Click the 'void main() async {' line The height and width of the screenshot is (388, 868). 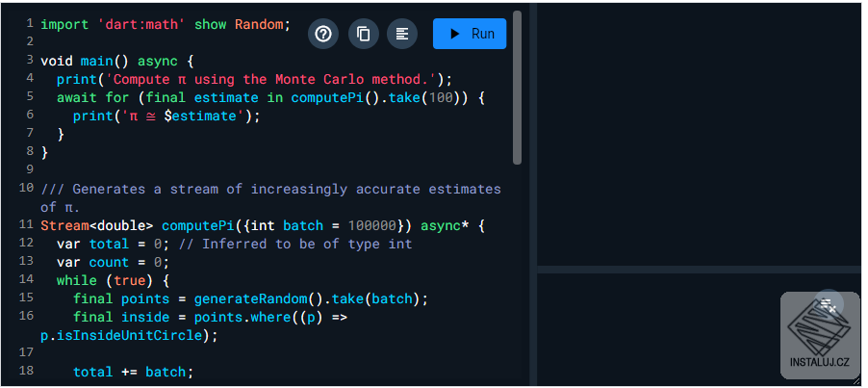(116, 61)
